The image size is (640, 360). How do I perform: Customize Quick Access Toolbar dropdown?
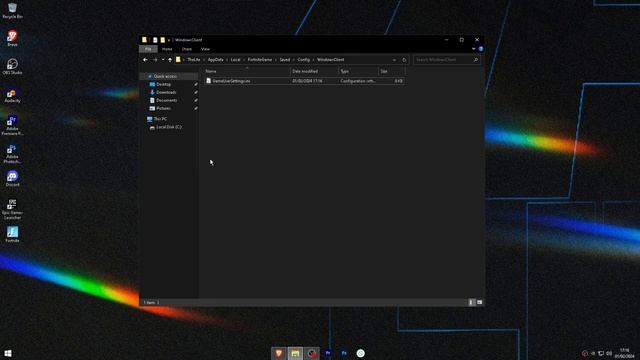tap(169, 40)
